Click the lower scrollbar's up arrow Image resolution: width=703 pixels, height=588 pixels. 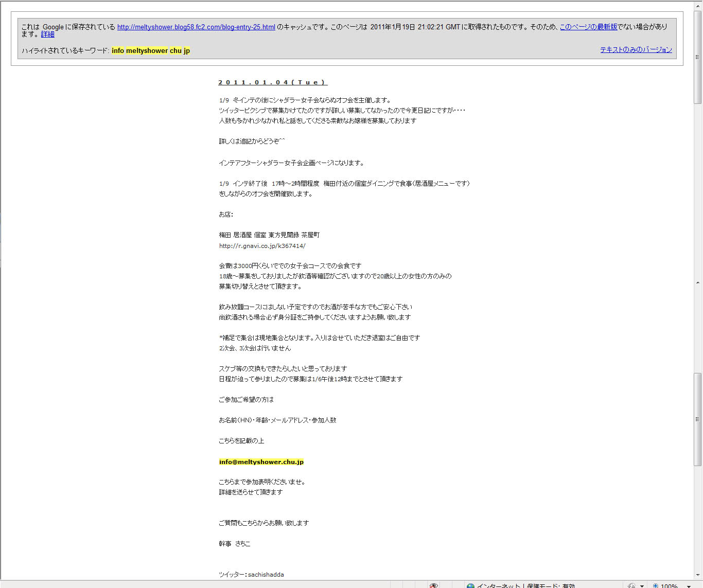click(697, 282)
